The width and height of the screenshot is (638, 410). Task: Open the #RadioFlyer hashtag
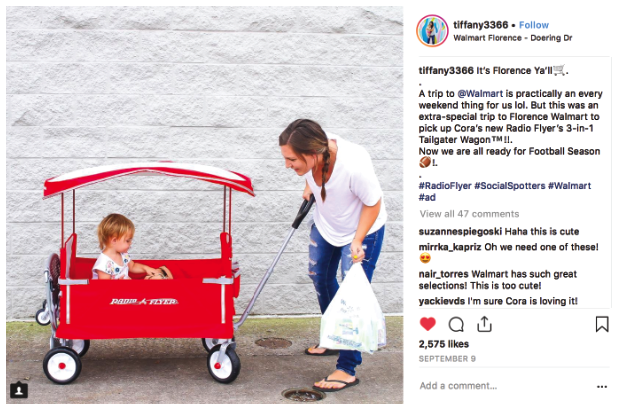(445, 186)
